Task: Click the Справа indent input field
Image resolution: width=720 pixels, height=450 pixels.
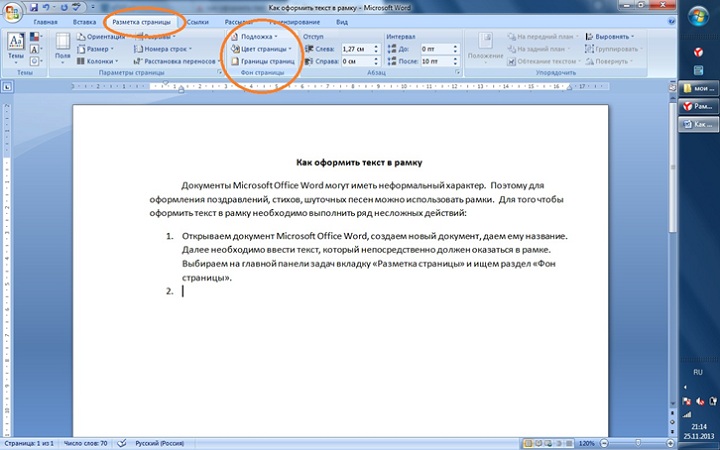Action: (x=356, y=61)
